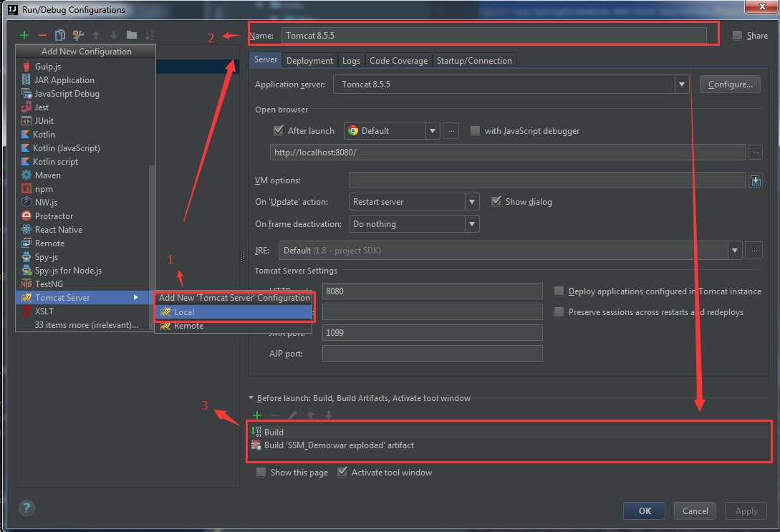Select Build 'SSM_Demo:war exploded' artifact row
780x532 pixels.
click(509, 445)
